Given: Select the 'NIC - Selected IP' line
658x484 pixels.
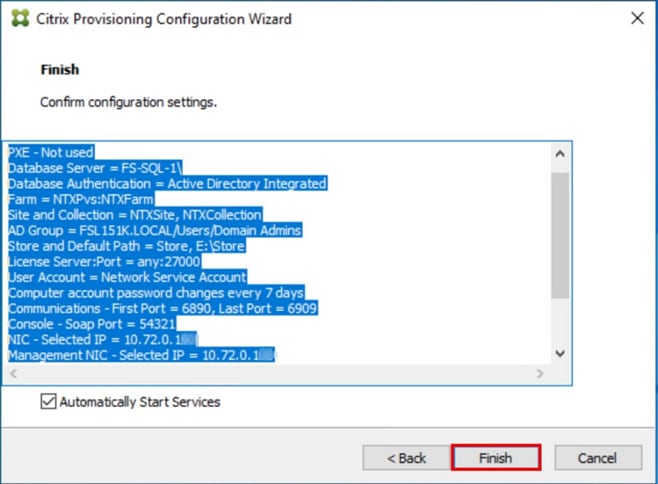Looking at the screenshot, I should tap(103, 339).
